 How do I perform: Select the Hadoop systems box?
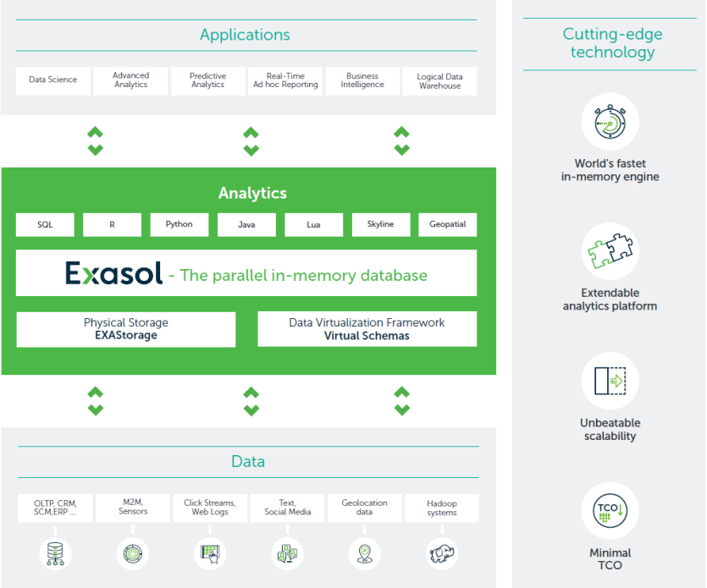point(442,508)
